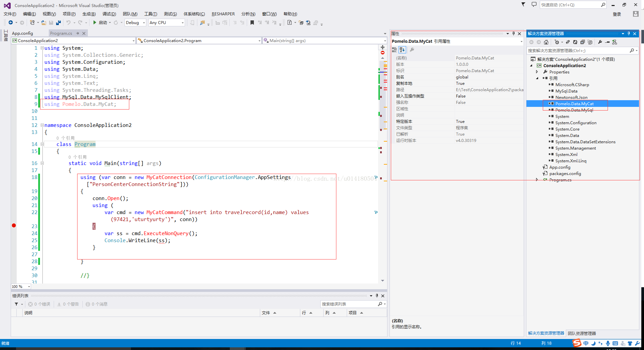This screenshot has height=350, width=644.
Task: Toggle Alphabetical sort in Properties panel
Action: point(402,50)
